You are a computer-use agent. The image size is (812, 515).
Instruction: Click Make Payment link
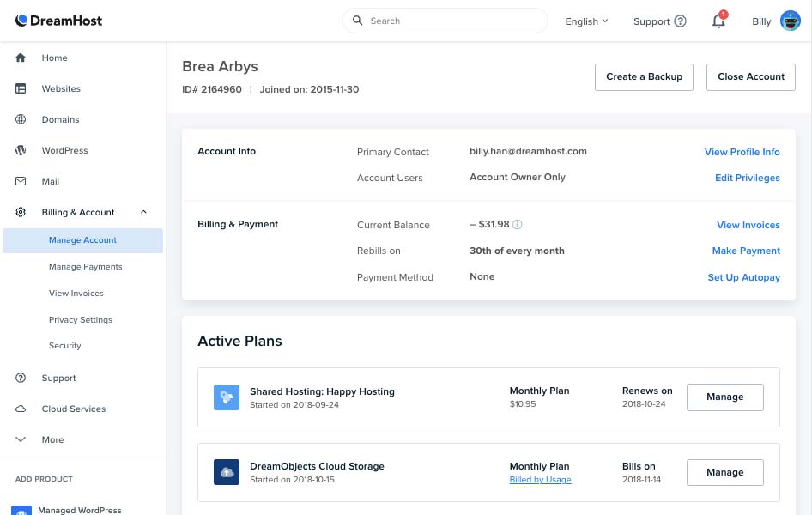click(x=746, y=251)
